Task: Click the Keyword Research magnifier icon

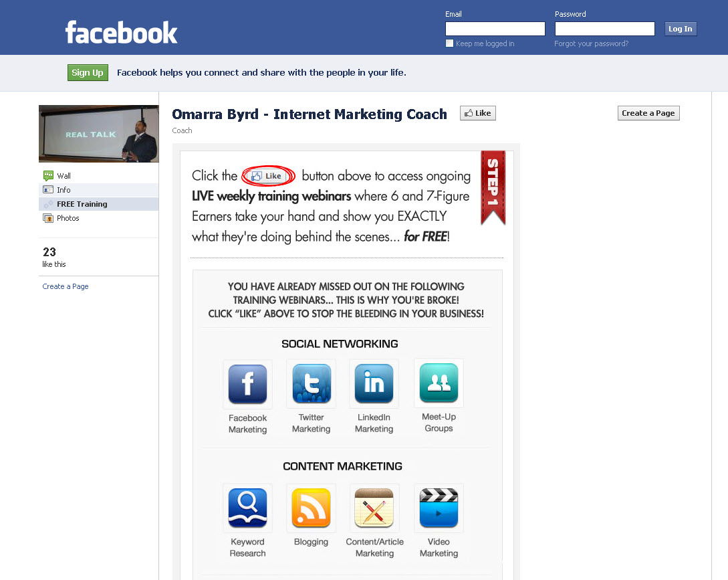Action: point(247,508)
